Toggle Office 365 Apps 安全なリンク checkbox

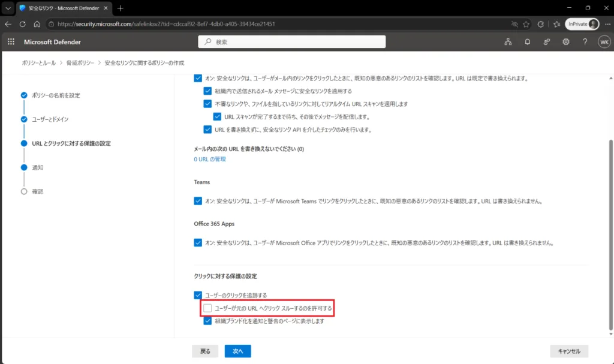pos(198,242)
